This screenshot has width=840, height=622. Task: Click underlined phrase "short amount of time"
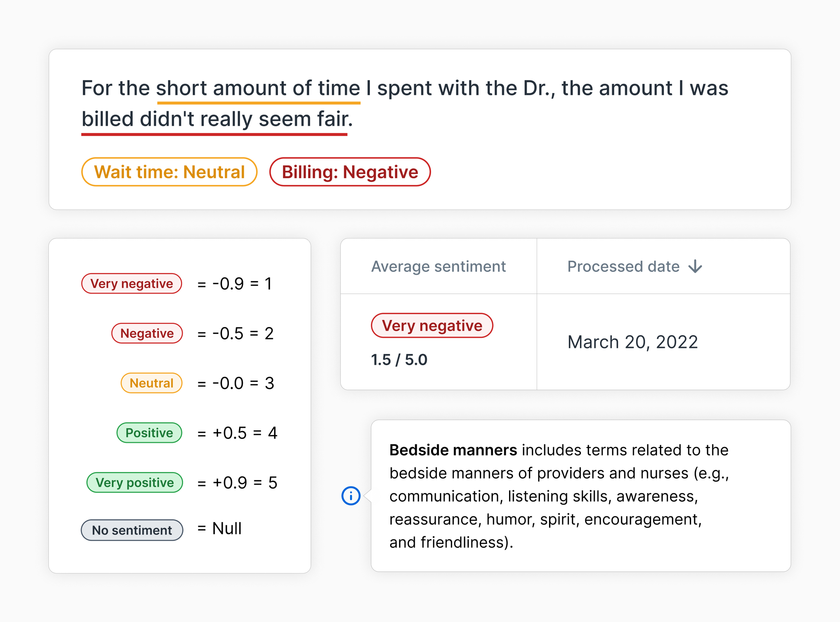[x=258, y=88]
